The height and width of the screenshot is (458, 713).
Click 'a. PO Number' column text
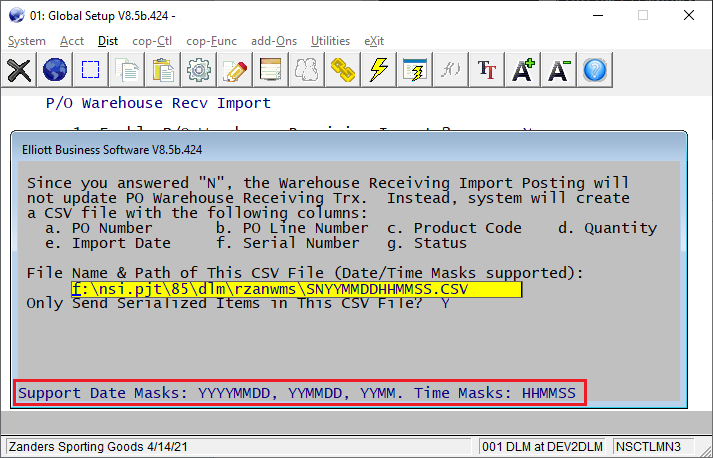[99, 228]
